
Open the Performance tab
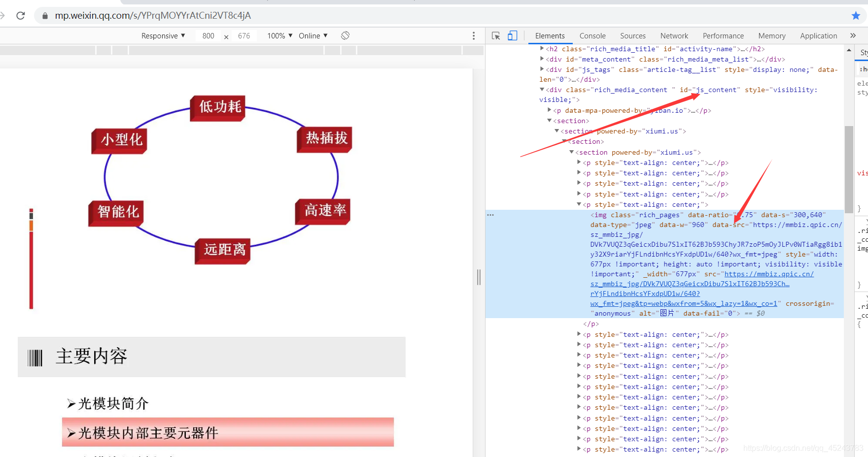(723, 35)
